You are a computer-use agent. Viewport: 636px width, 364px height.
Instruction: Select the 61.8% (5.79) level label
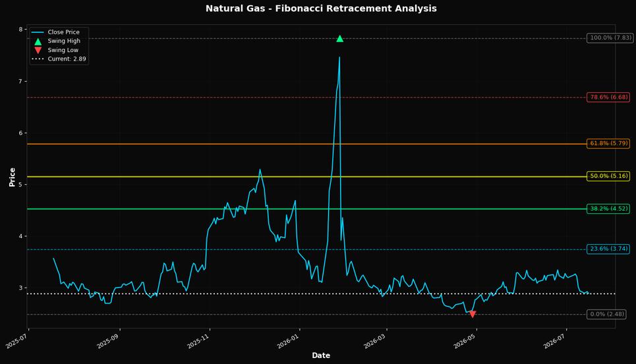tap(608, 143)
